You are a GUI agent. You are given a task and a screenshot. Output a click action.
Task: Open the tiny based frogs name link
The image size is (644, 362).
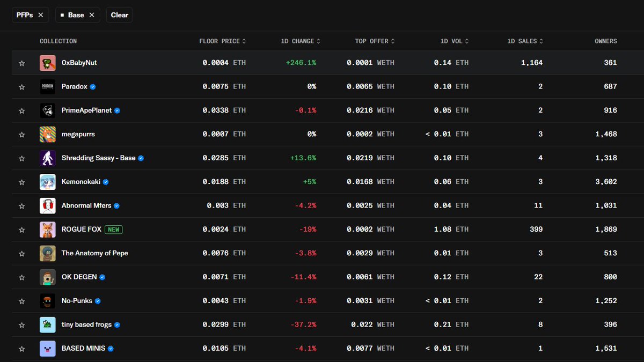pos(86,324)
